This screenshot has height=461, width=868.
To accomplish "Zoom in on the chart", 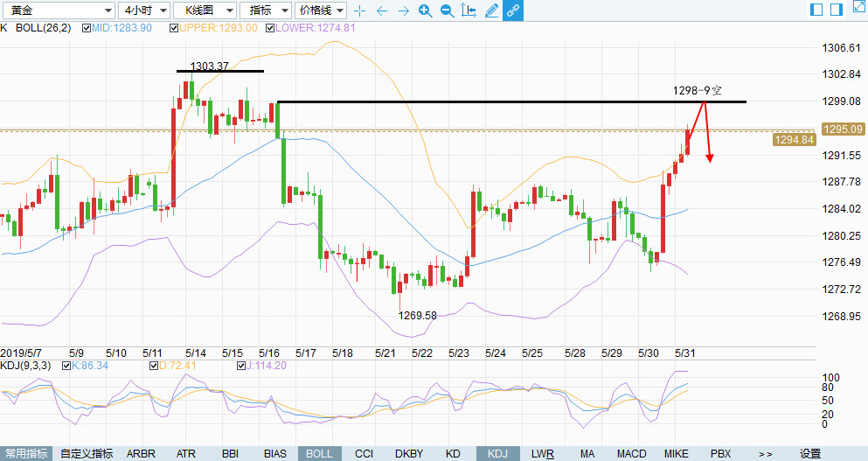I will click(x=425, y=10).
